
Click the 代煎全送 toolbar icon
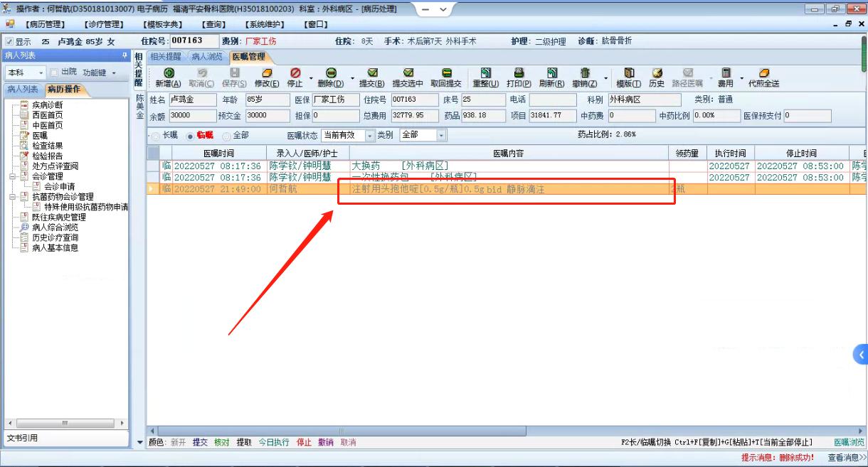[764, 73]
